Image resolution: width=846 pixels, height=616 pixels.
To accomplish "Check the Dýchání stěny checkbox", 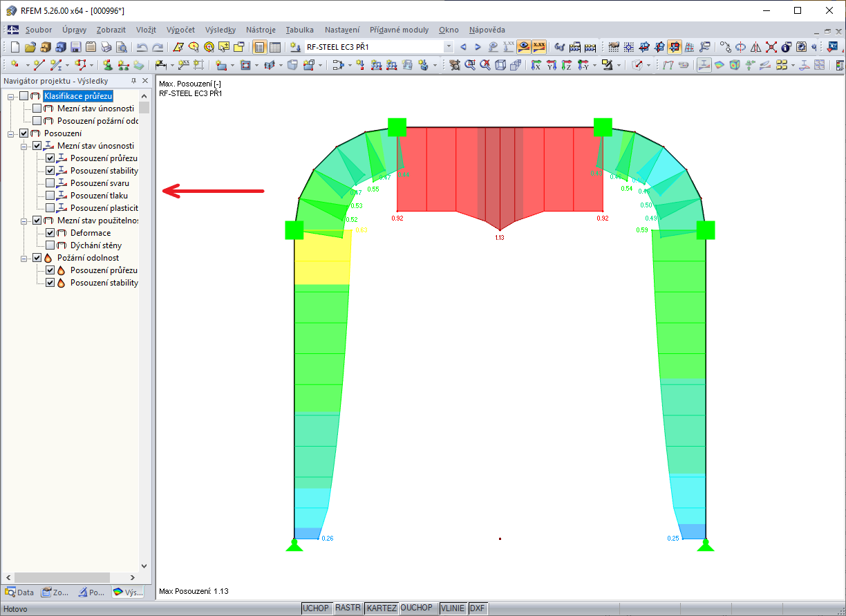I will point(50,245).
